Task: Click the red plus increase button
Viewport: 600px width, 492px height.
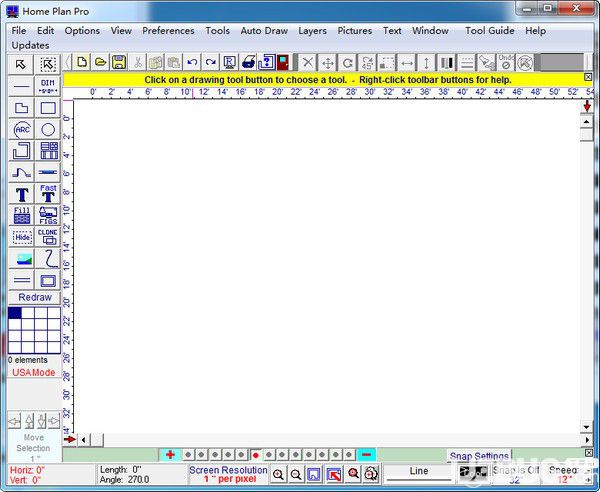Action: [x=170, y=455]
